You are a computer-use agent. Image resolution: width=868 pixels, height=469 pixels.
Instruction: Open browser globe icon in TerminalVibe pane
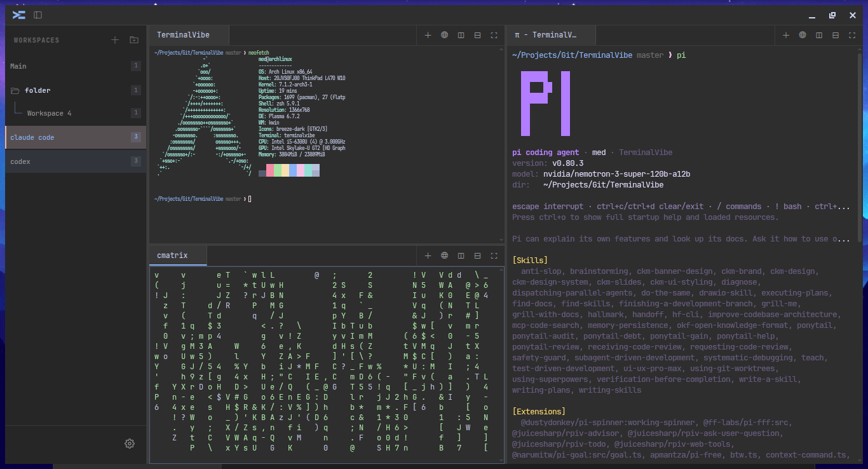445,35
